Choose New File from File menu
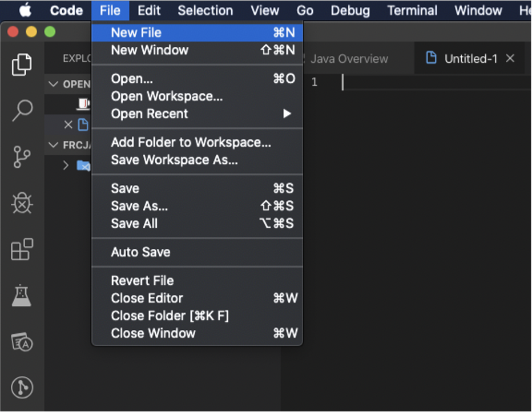 click(x=197, y=33)
